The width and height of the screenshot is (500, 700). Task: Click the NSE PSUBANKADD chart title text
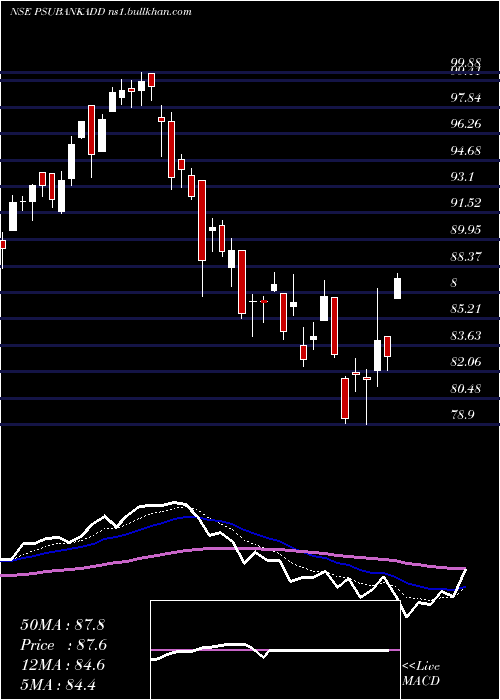[100, 12]
